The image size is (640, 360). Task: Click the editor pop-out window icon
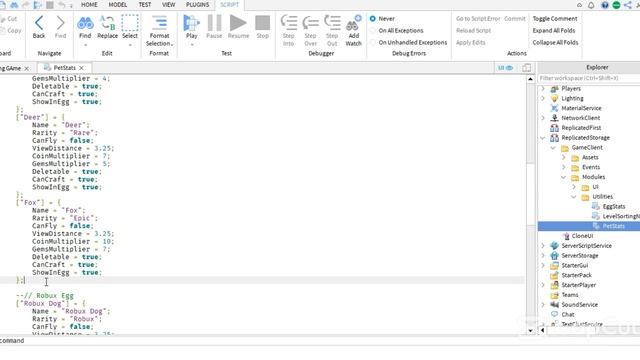[527, 68]
